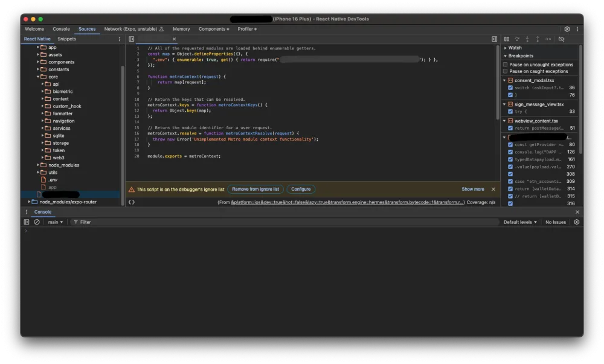
Task: Pause script execution in debugger toolbar
Action: coord(507,39)
